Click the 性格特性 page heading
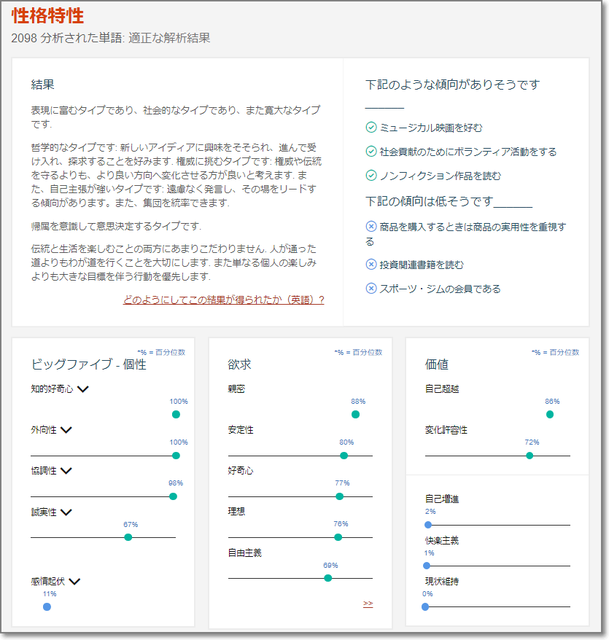 pos(47,17)
